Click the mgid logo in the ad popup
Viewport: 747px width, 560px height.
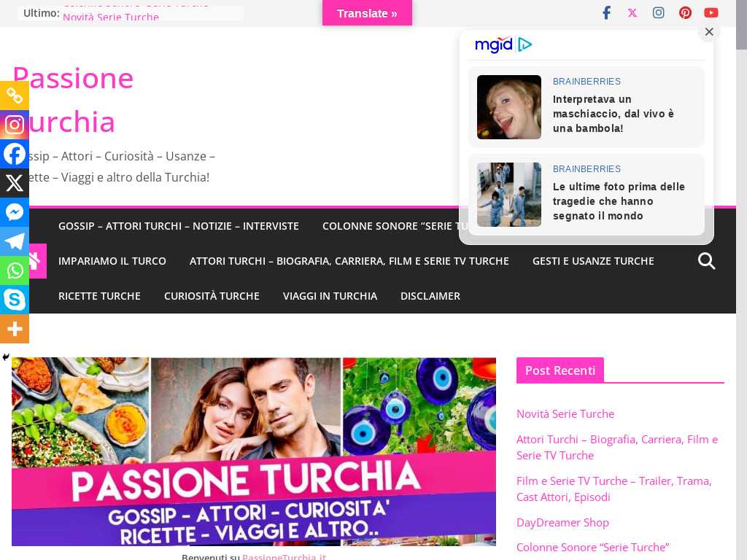(494, 44)
